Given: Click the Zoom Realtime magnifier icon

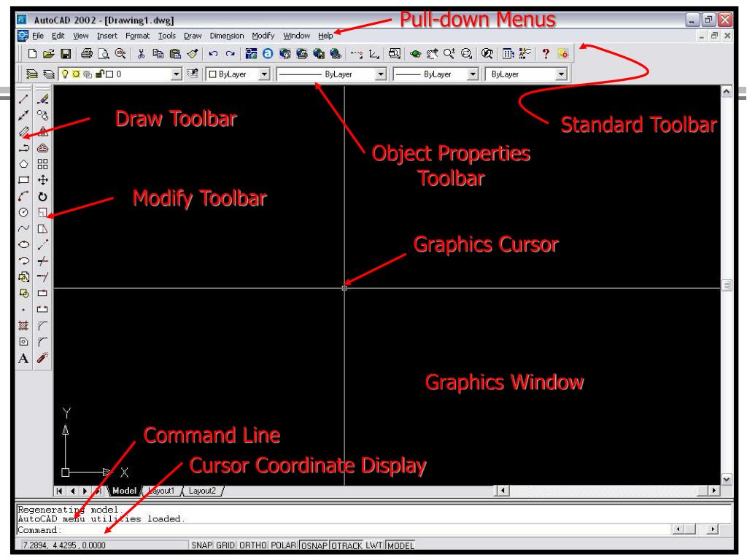Looking at the screenshot, I should pos(449,54).
